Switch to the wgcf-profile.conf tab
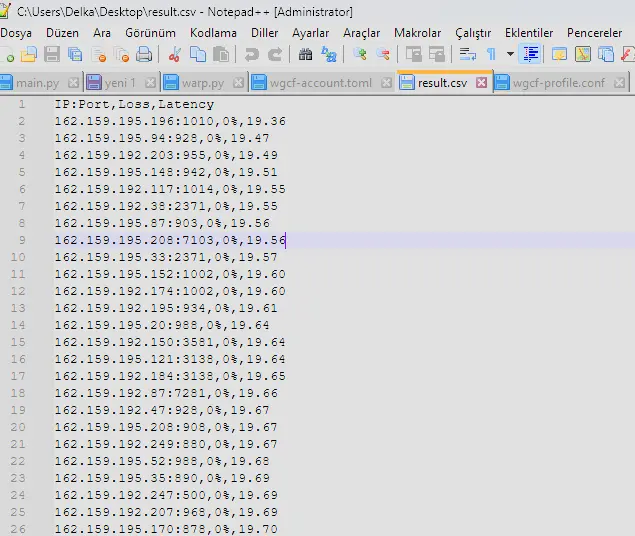Viewport: 635px width, 536px height. [x=558, y=83]
